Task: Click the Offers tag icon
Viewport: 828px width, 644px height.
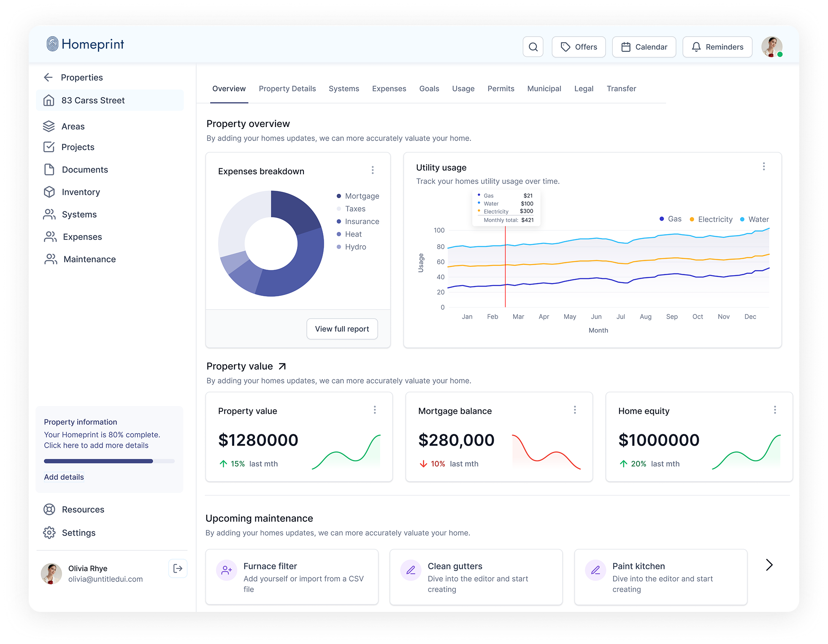Action: click(566, 47)
